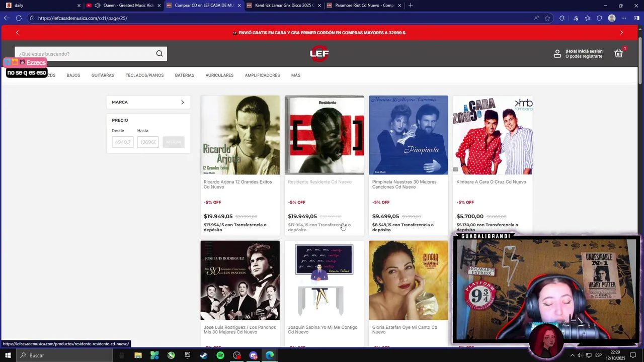Switch to the 'daily' tab
The width and height of the screenshot is (644, 362).
[42, 6]
